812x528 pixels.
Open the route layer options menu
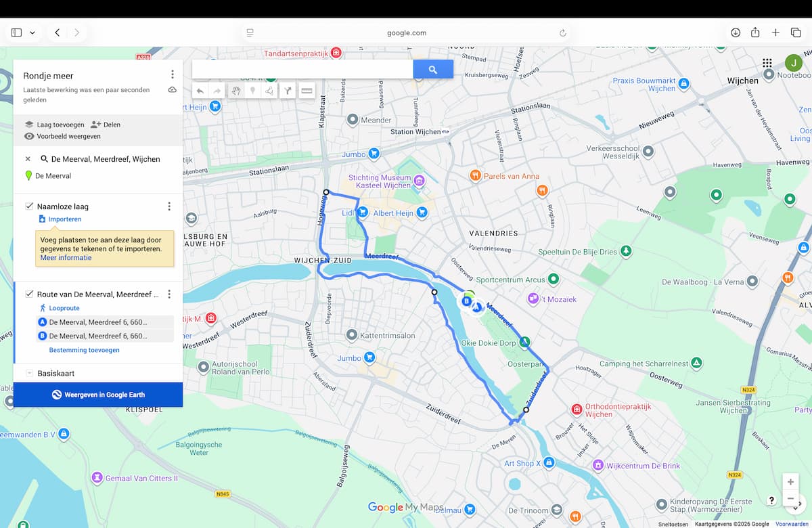pos(169,294)
